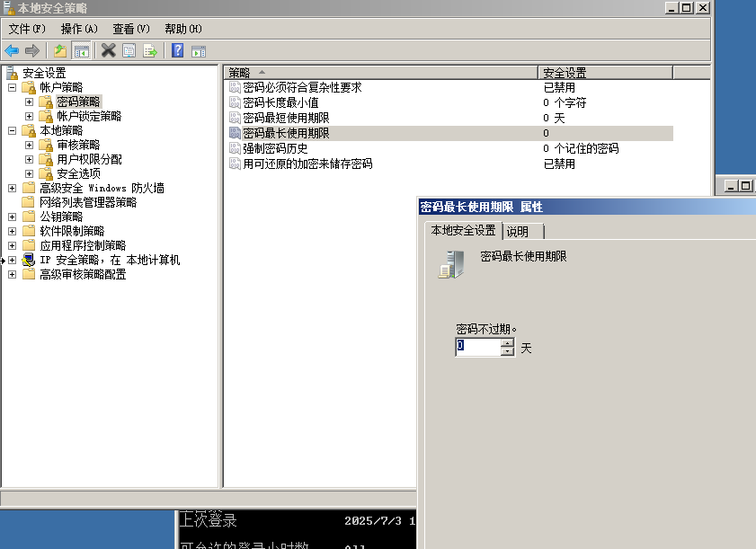
Task: Click the Export List toolbar icon
Action: click(150, 50)
